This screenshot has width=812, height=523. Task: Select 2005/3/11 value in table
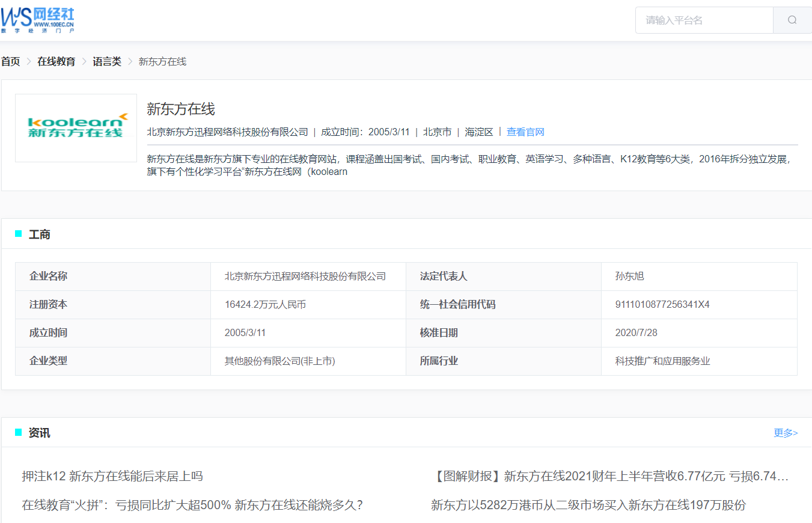tap(245, 333)
